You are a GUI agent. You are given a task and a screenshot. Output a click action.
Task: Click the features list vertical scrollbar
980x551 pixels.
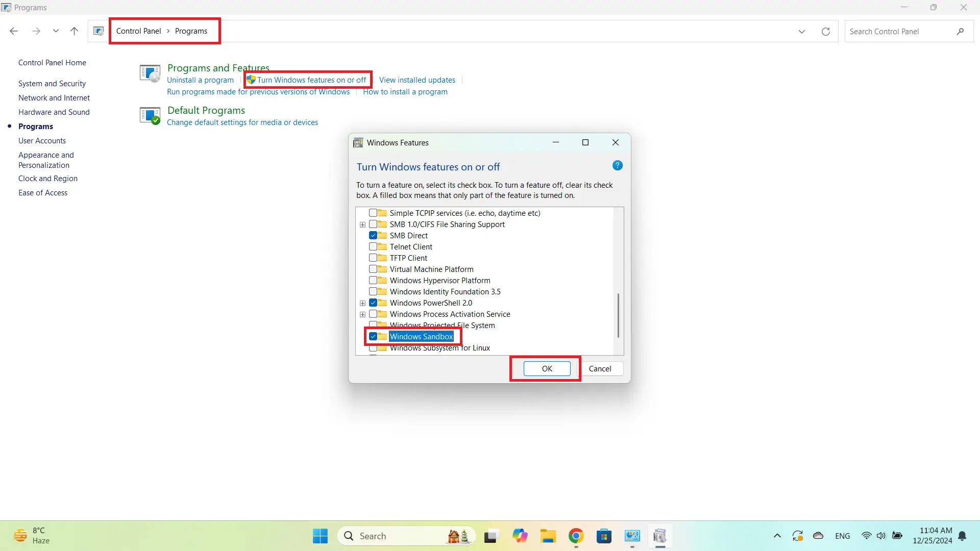tap(618, 315)
